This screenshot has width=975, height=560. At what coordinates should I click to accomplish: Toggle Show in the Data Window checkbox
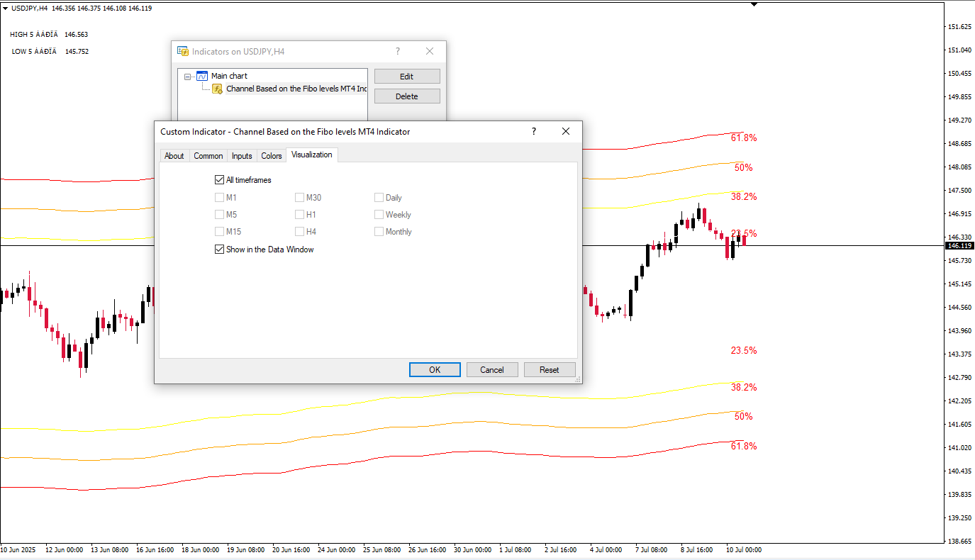click(219, 250)
